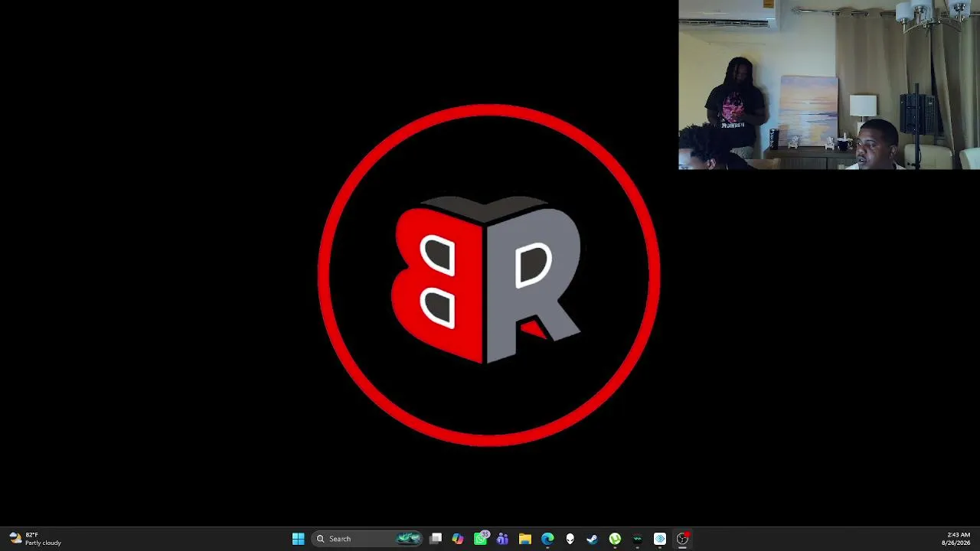Open Microsoft Teams in the taskbar
Viewport: 980px width, 551px height.
[x=502, y=539]
